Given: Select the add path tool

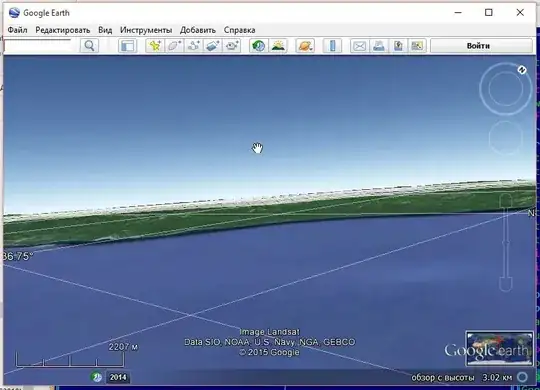Looking at the screenshot, I should tap(194, 46).
